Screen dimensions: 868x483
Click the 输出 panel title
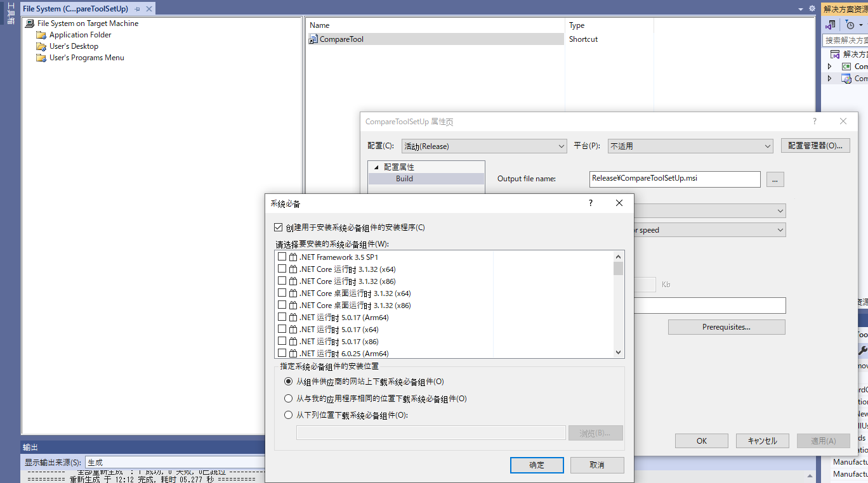tap(30, 447)
